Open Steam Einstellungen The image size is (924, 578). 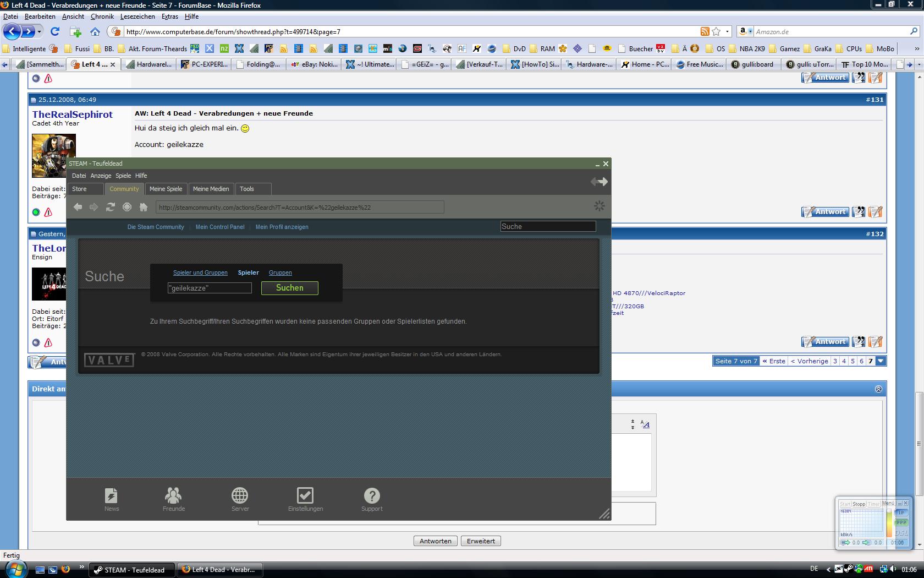click(305, 499)
